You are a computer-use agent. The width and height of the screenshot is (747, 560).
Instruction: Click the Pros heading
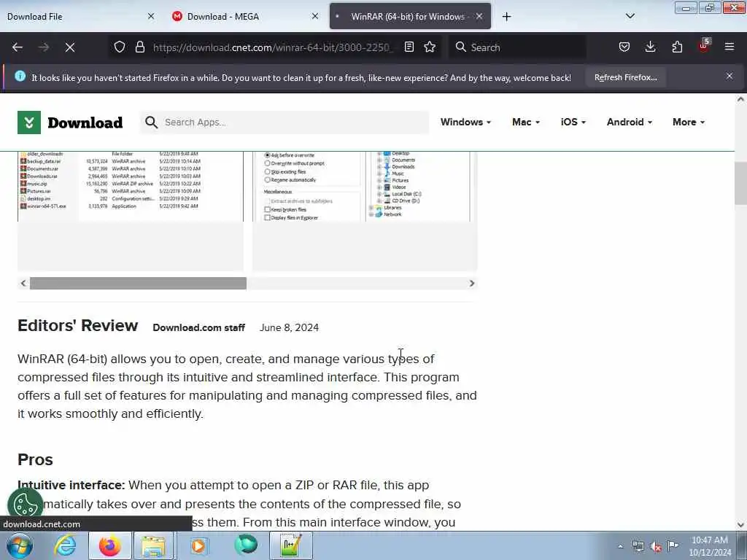coord(35,460)
